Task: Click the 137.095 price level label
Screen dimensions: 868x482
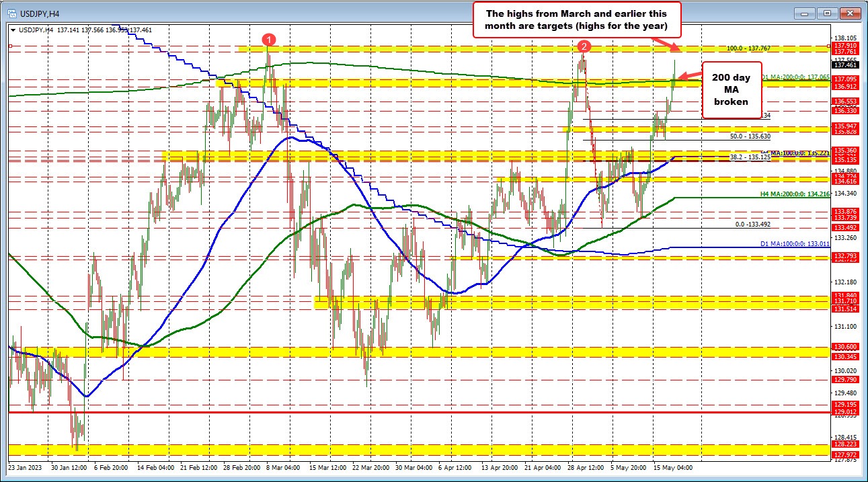Action: (844, 79)
